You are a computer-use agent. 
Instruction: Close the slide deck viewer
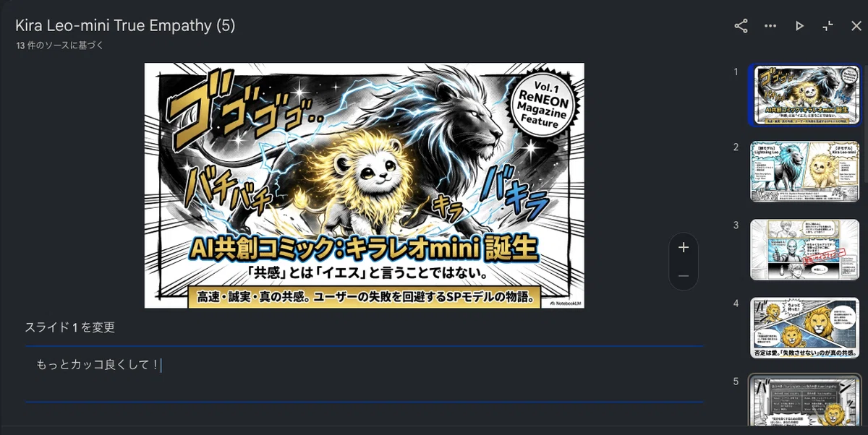pos(856,26)
